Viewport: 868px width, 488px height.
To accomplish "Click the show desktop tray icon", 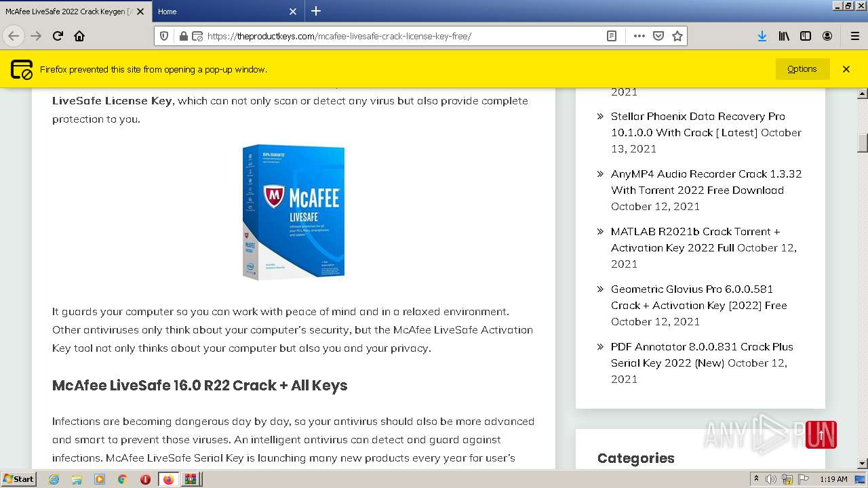I will click(x=860, y=479).
